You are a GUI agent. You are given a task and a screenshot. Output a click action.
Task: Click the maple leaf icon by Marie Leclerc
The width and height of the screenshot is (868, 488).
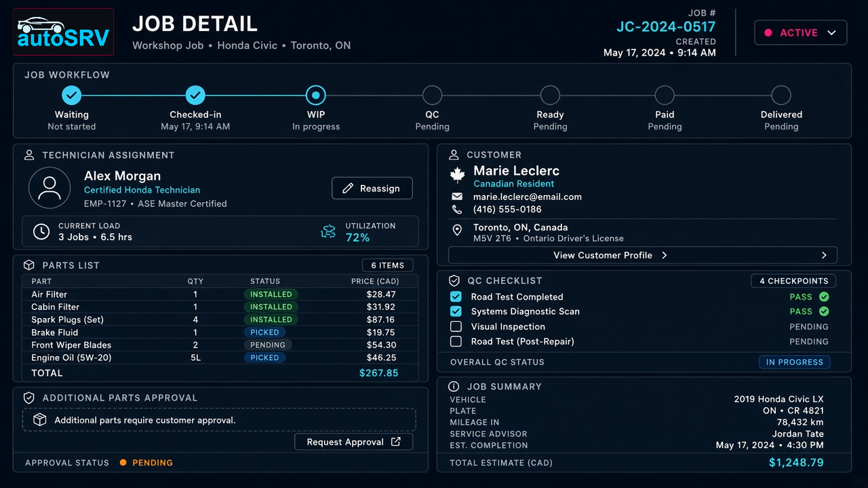pos(458,175)
